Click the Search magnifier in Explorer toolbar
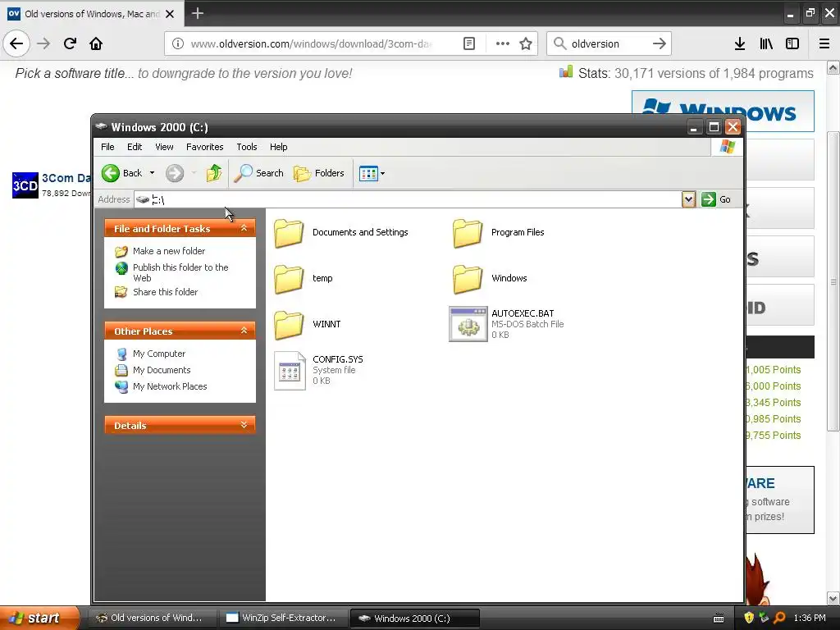Image resolution: width=840 pixels, height=630 pixels. click(x=243, y=173)
